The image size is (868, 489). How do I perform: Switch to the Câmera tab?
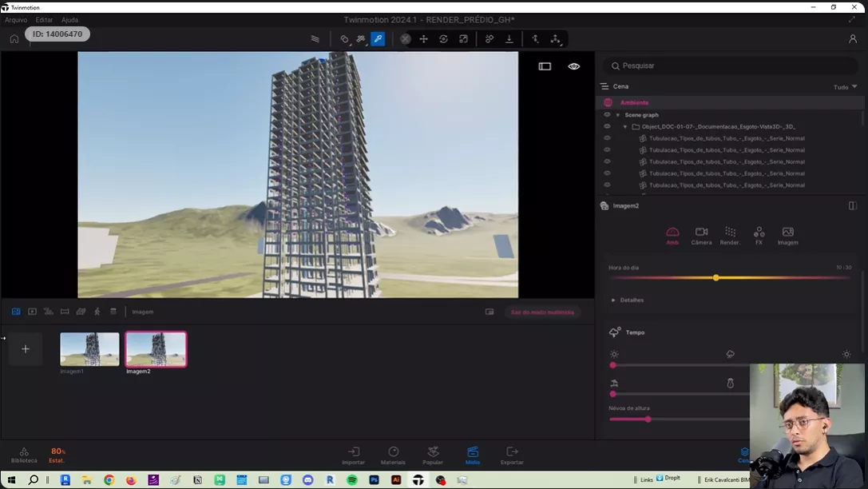(701, 236)
